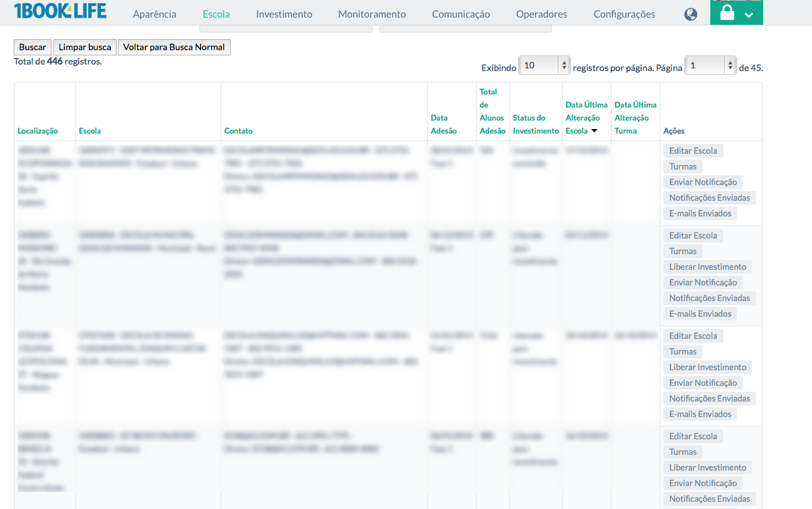Click Voltar para Busca Normal
The width and height of the screenshot is (812, 509).
[174, 47]
